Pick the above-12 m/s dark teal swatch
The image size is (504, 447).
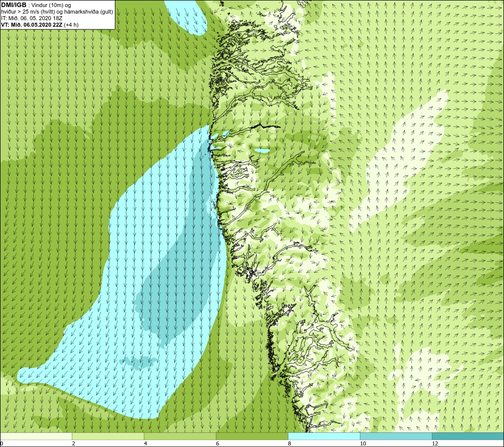point(468,436)
